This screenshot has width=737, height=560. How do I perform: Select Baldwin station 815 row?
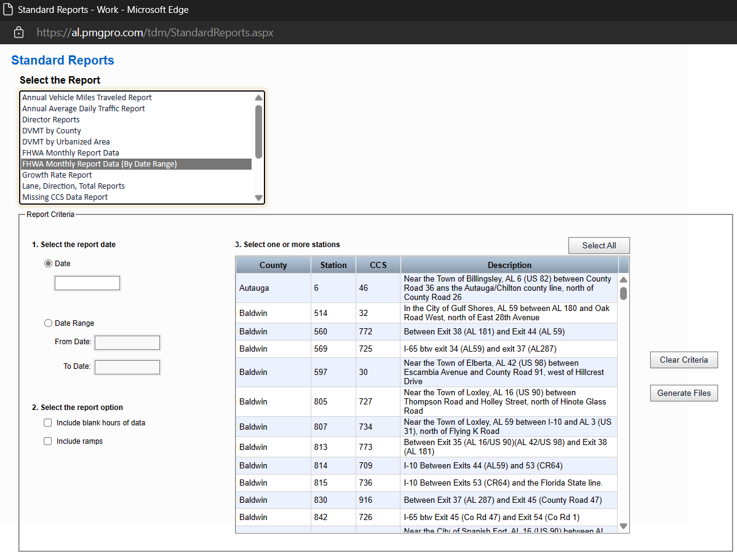(x=426, y=483)
